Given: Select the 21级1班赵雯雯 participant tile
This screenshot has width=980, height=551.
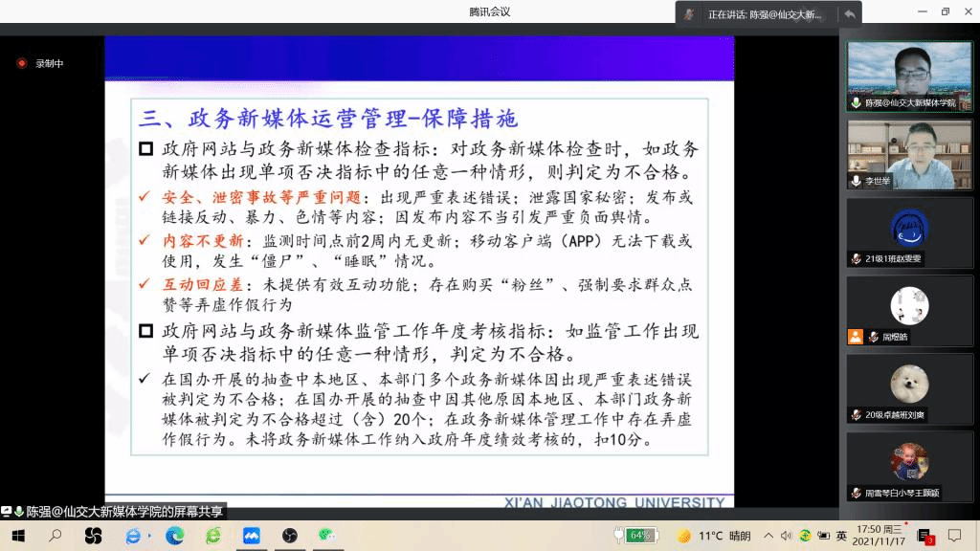Looking at the screenshot, I should click(x=909, y=232).
